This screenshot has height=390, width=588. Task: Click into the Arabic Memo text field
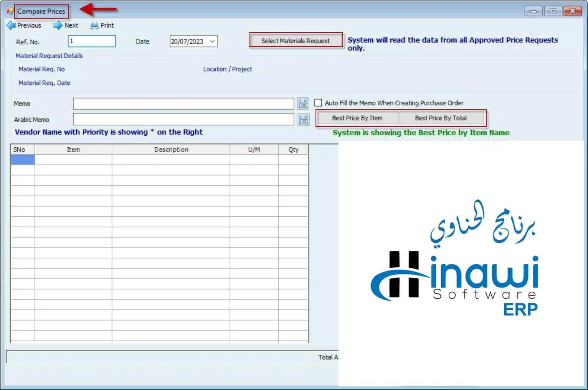tap(183, 120)
